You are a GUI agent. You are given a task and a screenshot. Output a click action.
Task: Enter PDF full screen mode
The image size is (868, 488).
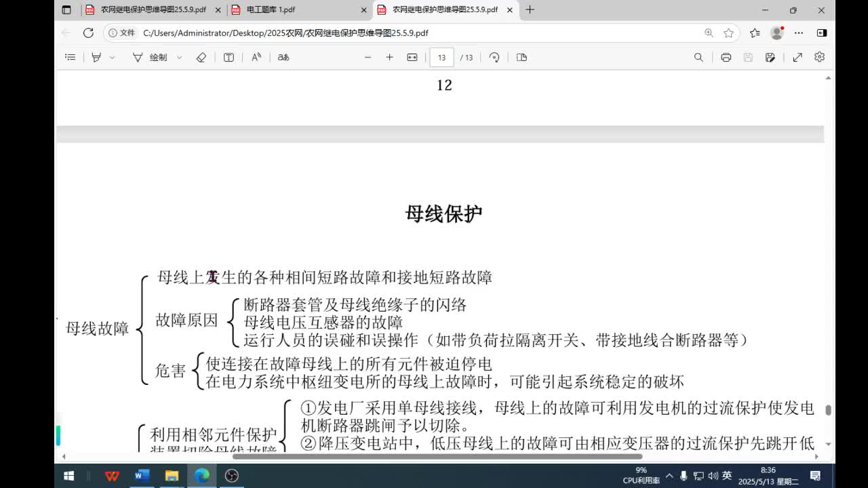pos(797,58)
